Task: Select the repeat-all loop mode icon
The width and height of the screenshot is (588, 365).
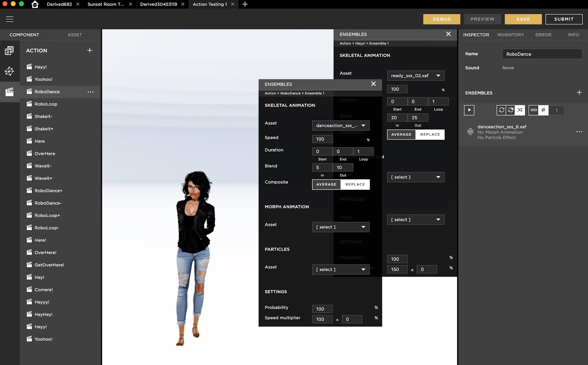Action: 502,110
